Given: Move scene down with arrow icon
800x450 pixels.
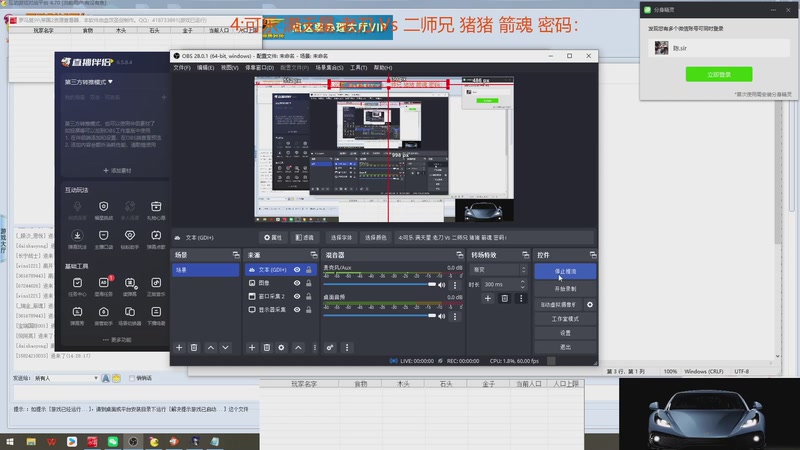Looking at the screenshot, I should (225, 347).
